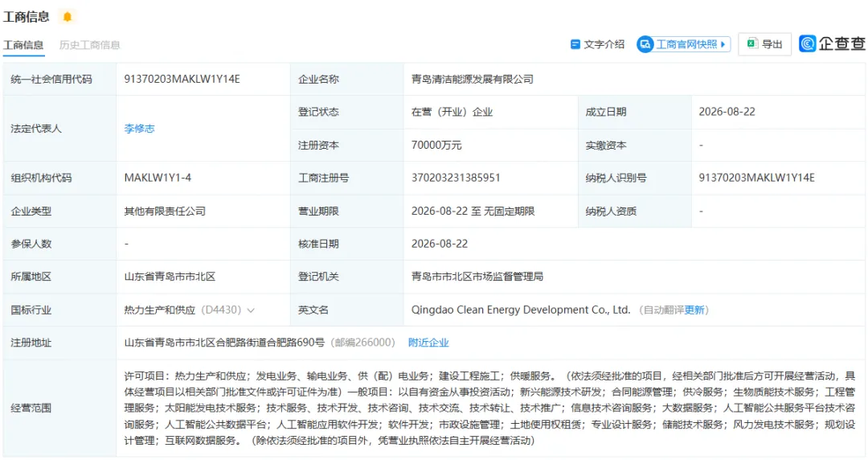Click the 经营范围 label cell
Viewport: 868px width, 460px height.
[x=59, y=408]
